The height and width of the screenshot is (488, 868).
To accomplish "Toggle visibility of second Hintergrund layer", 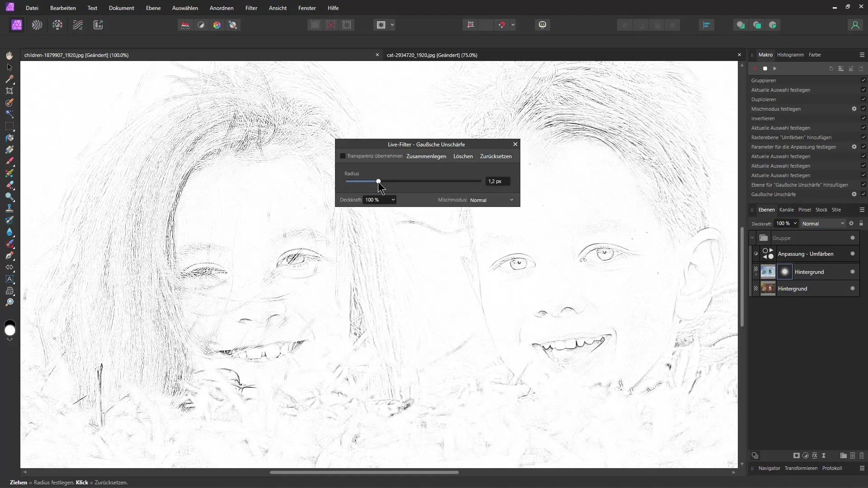I will 756,288.
